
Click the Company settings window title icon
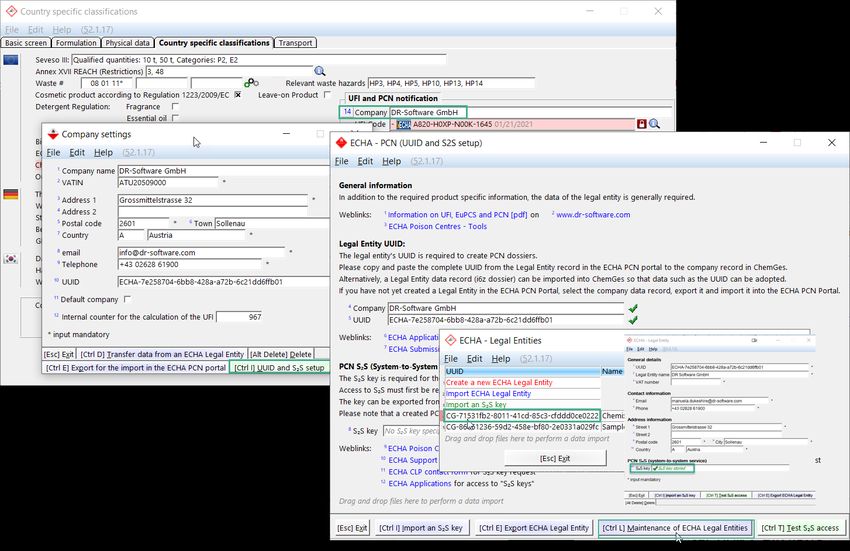click(53, 134)
